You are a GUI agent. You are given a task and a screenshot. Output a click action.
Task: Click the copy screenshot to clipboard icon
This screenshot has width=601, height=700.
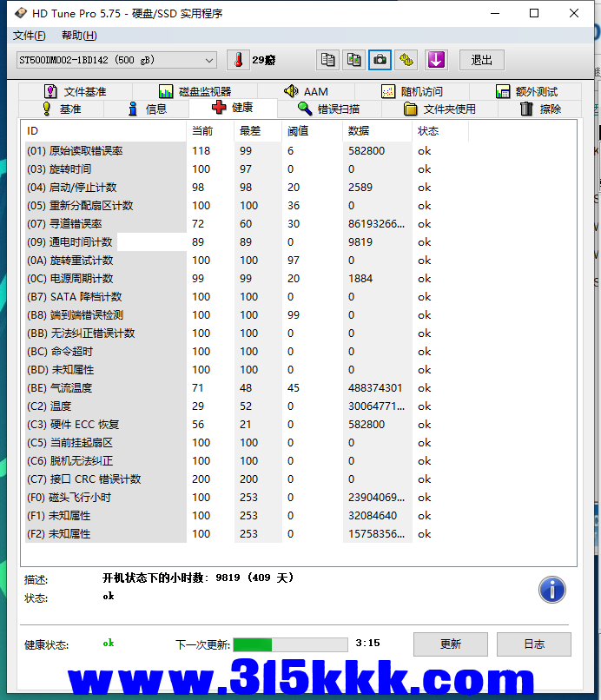point(354,60)
